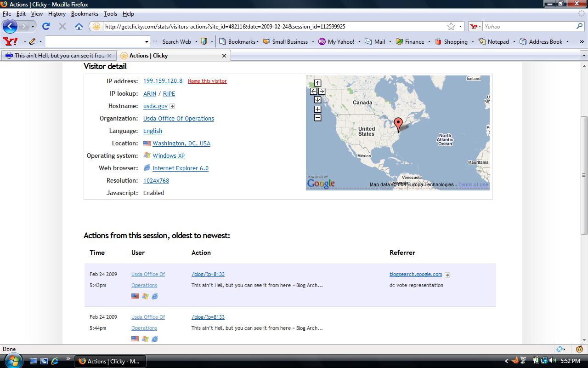Zoom in on the Google map

click(317, 109)
